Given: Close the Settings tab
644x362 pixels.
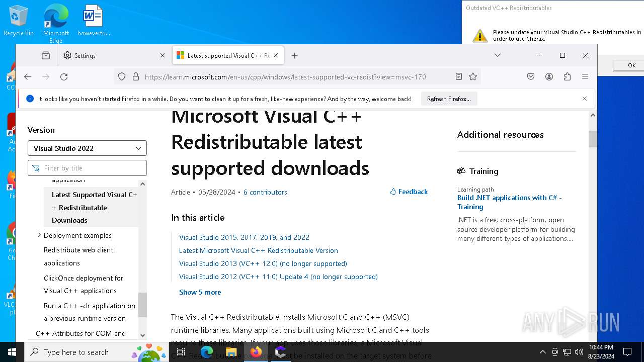Looking at the screenshot, I should 163,55.
